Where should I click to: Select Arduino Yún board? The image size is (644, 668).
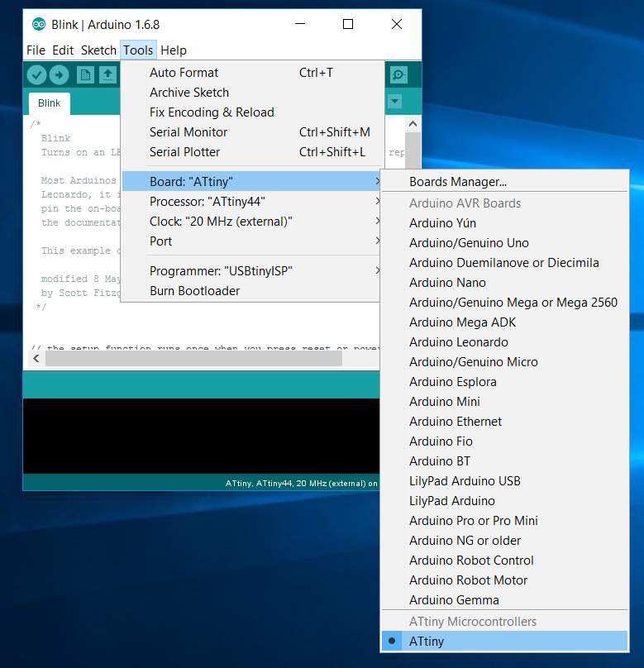[x=505, y=223]
